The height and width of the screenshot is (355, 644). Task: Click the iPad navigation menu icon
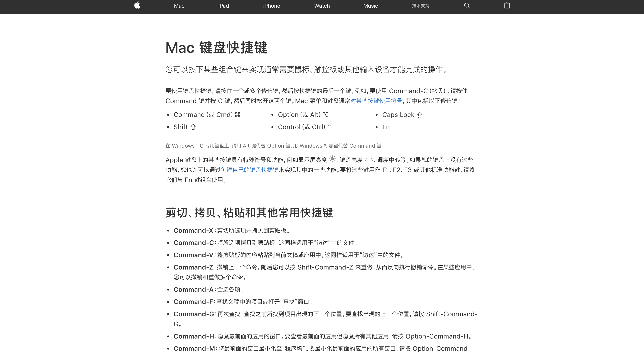point(223,6)
